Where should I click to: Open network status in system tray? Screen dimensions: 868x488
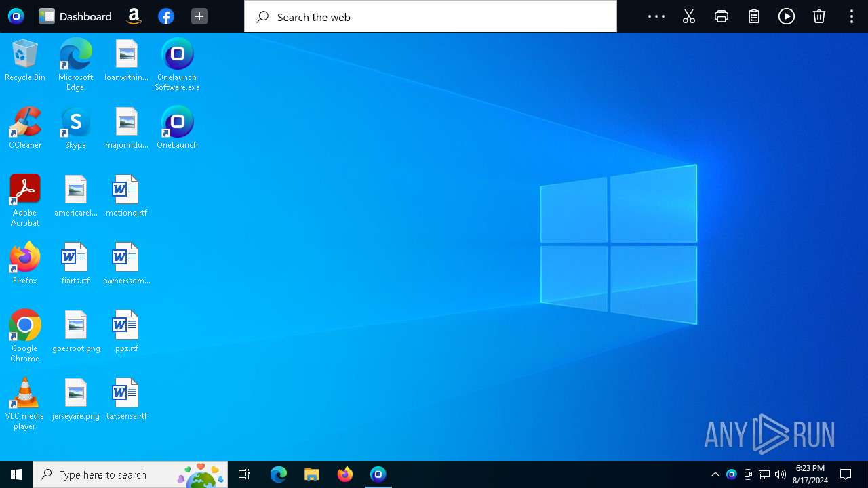tap(764, 474)
